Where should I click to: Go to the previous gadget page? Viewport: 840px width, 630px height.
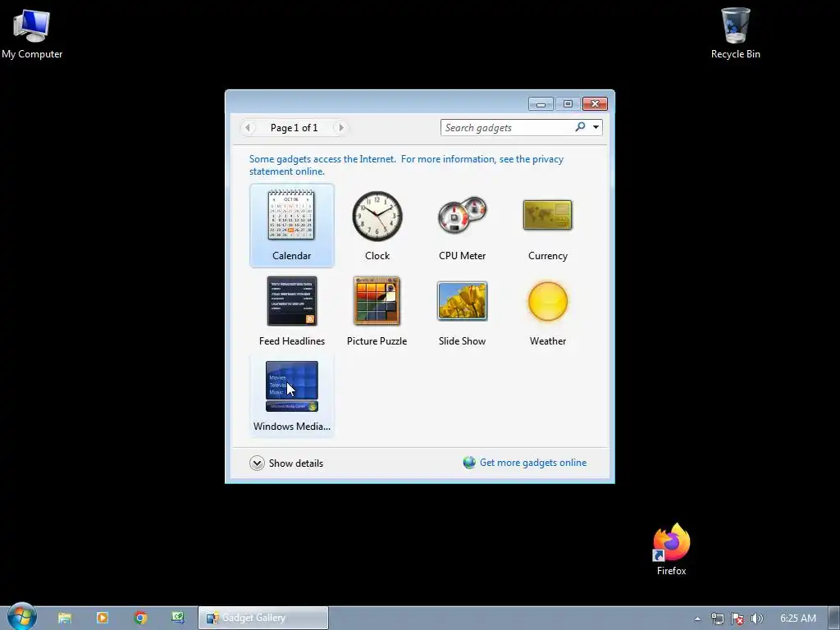click(x=248, y=127)
